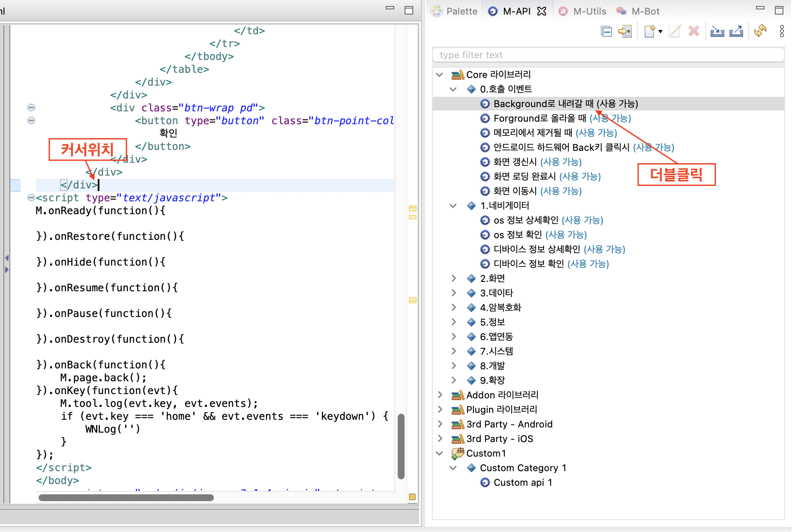Switch to the Palette tab

point(461,11)
